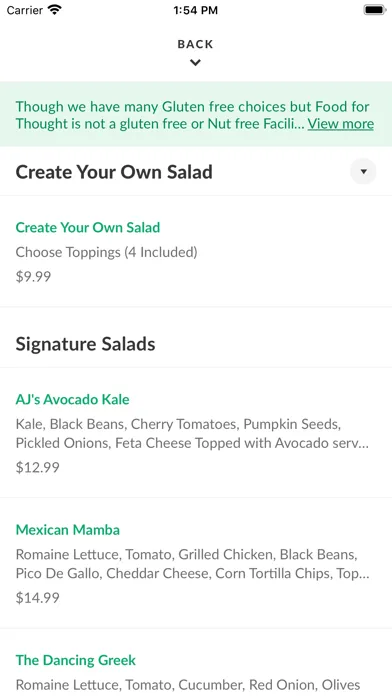
Task: Tap the BACK label at top
Action: point(195,44)
